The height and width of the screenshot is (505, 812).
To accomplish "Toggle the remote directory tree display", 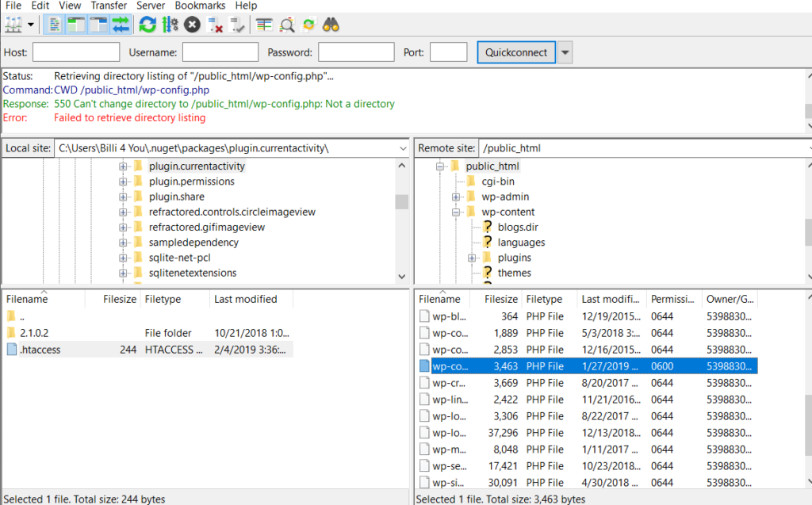I will [x=98, y=25].
